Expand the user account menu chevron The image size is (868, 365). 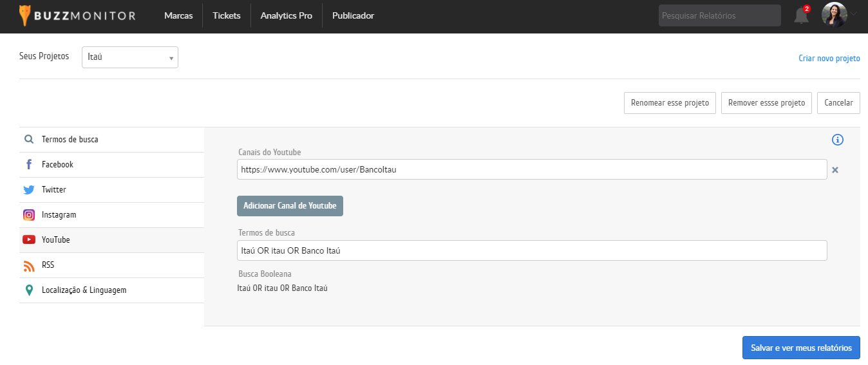click(854, 14)
